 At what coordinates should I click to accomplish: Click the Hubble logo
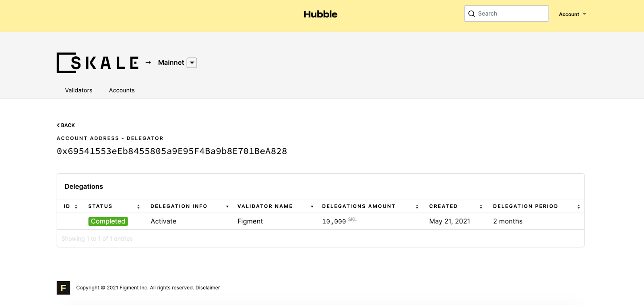pos(320,14)
